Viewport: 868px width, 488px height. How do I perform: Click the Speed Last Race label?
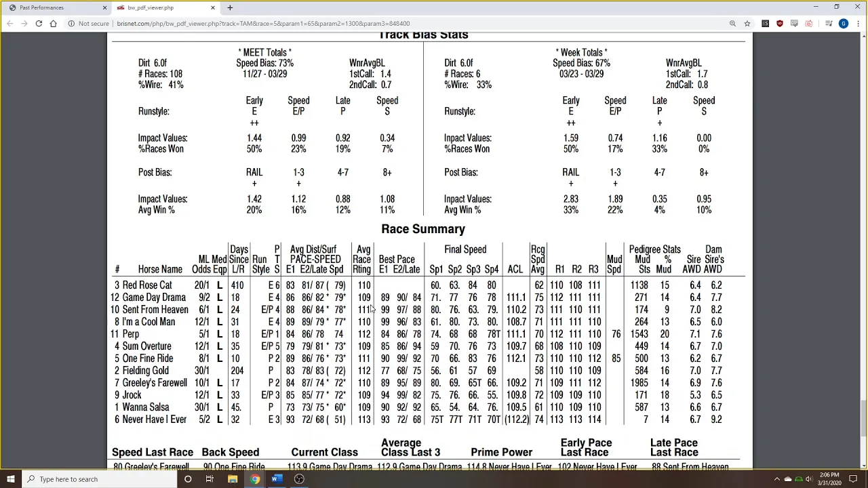[153, 452]
